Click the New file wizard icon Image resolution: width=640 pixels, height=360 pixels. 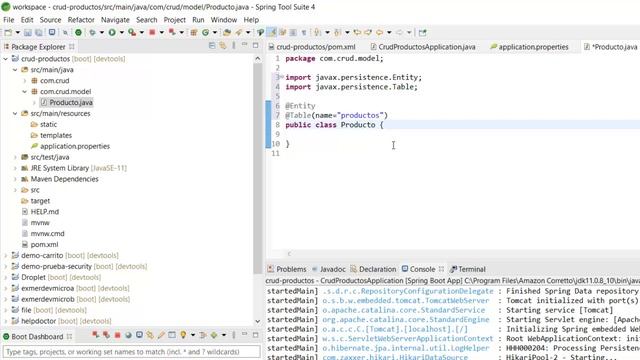8,32
